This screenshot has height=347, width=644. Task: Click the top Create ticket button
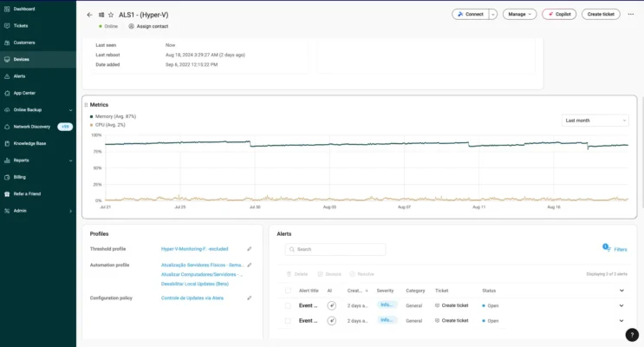pyautogui.click(x=601, y=14)
